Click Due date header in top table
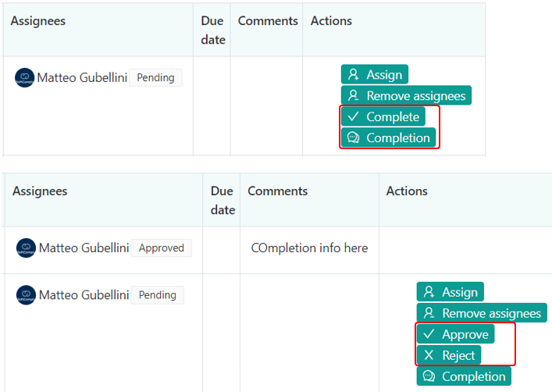The image size is (552, 392). (x=212, y=30)
